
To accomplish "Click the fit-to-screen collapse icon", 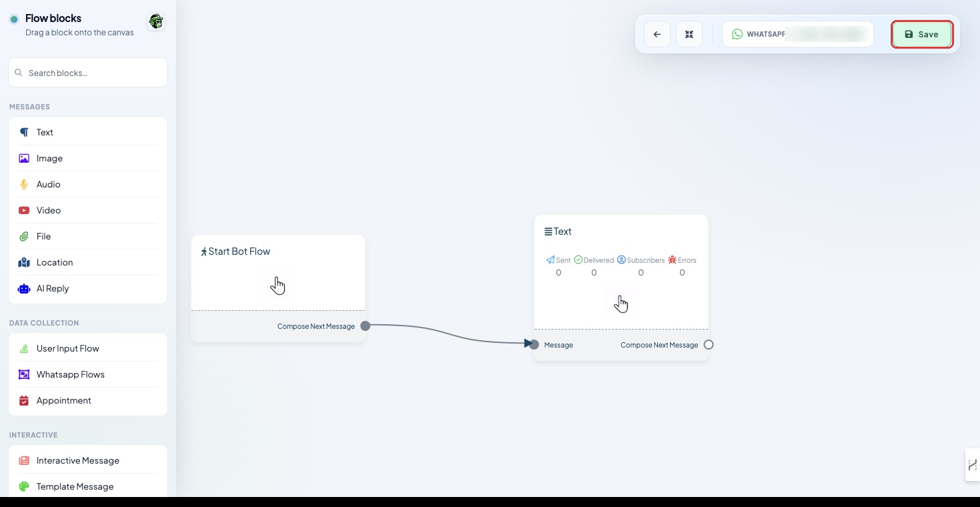I will pyautogui.click(x=689, y=34).
